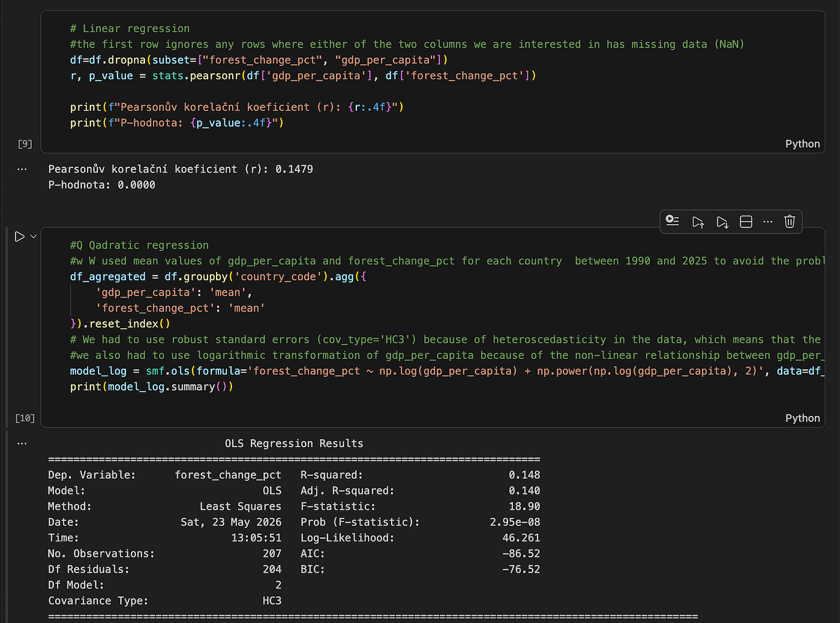Click the Date value Sat, 23 May 2026

tap(231, 522)
